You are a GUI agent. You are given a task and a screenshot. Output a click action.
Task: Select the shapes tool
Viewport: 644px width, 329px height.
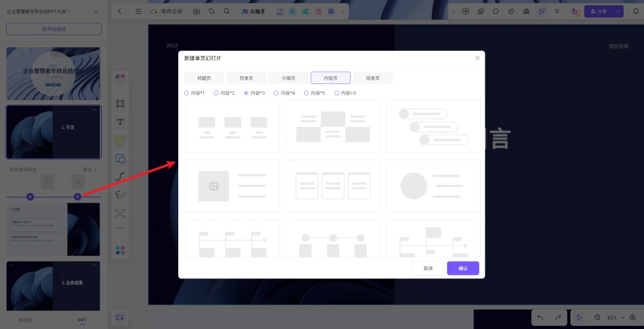pyautogui.click(x=120, y=159)
